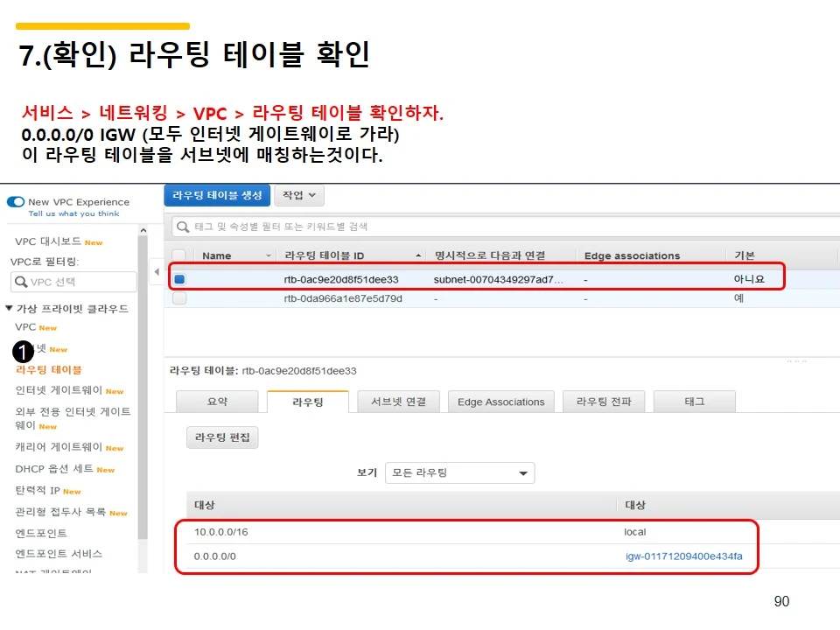Click the 라우팅 테이블 생성 button
The height and width of the screenshot is (630, 840).
click(216, 195)
